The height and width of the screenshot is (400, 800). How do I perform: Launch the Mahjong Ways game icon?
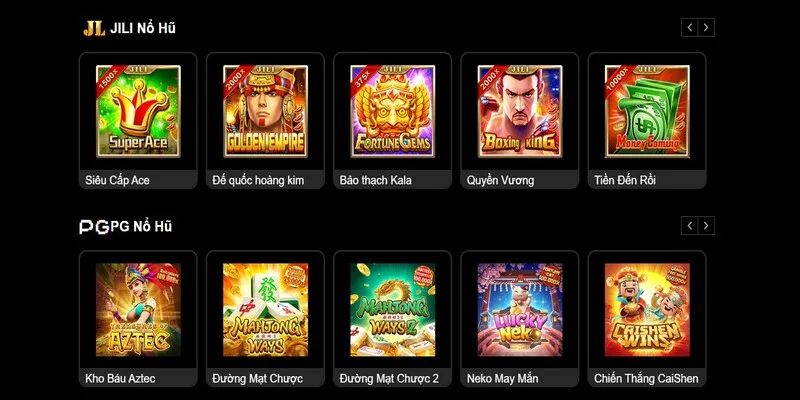[x=265, y=310]
